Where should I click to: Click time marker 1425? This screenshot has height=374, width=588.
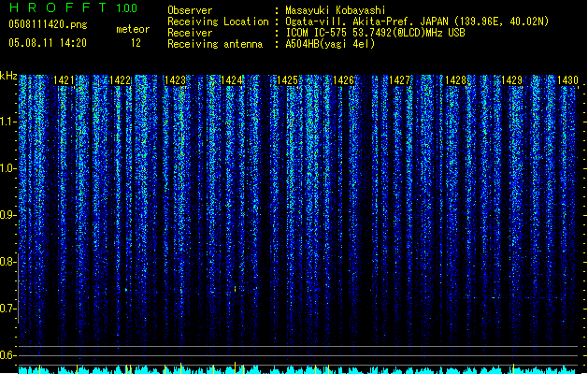pos(288,80)
